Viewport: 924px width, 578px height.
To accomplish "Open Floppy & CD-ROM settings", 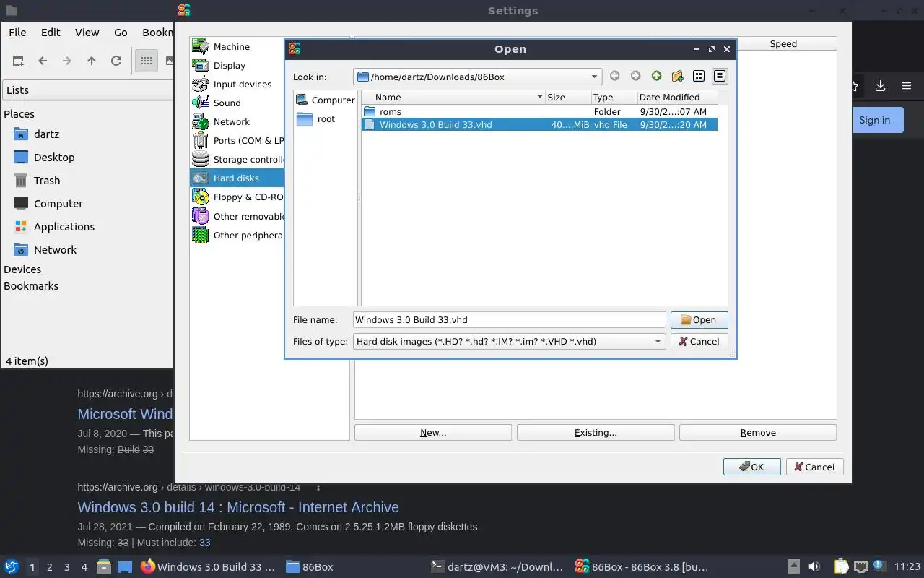I will (237, 197).
